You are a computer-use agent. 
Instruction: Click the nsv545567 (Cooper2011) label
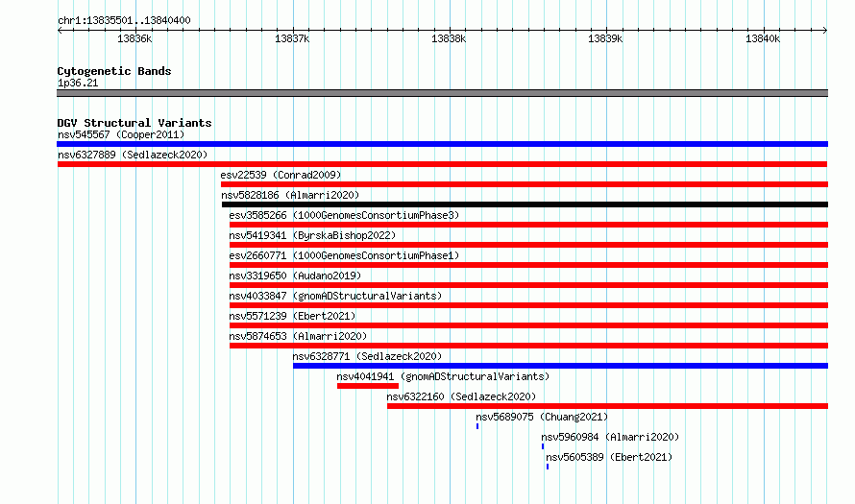tap(121, 134)
